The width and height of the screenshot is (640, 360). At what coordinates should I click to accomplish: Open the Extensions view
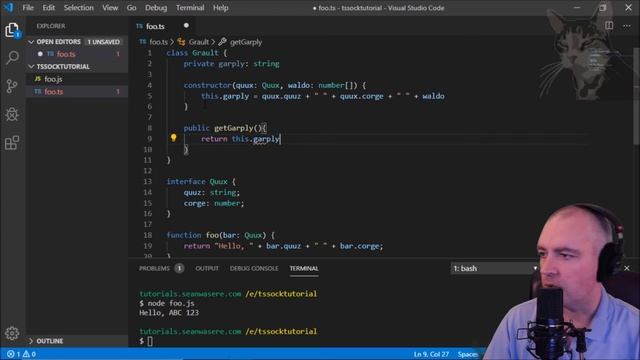12,143
